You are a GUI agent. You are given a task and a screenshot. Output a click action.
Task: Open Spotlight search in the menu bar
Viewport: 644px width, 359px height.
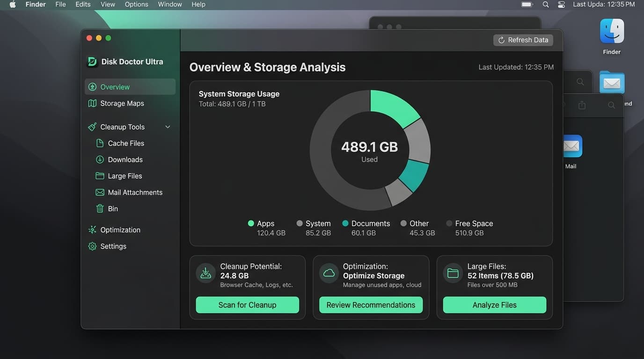tap(546, 4)
